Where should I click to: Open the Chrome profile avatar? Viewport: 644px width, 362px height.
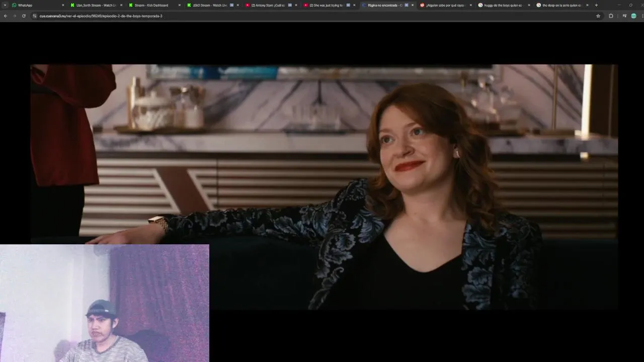click(x=633, y=16)
